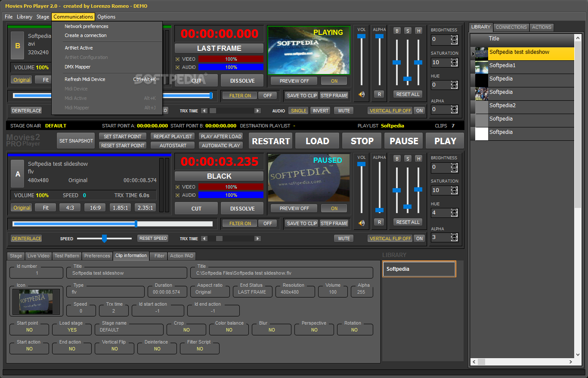Toggle FILTER ON for player B
Viewport: 588px width, 378px height.
[x=240, y=96]
